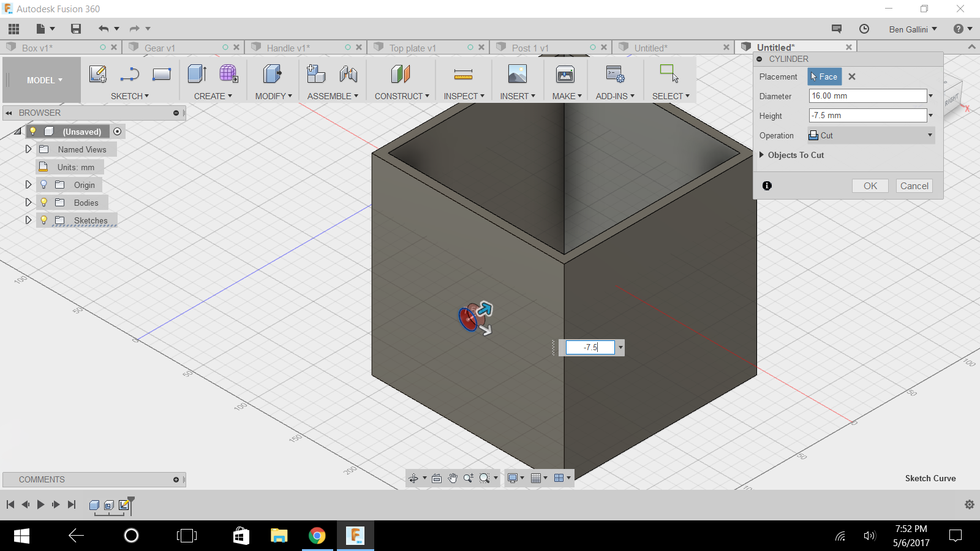Switch to the Top plate v1 tab
This screenshot has height=551, width=980.
(x=413, y=48)
